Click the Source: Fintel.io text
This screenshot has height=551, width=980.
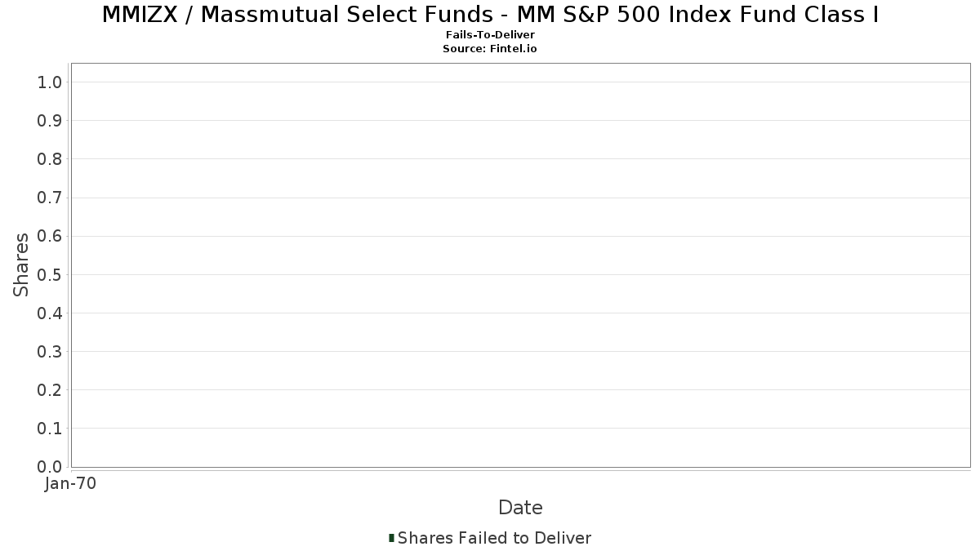tap(490, 49)
